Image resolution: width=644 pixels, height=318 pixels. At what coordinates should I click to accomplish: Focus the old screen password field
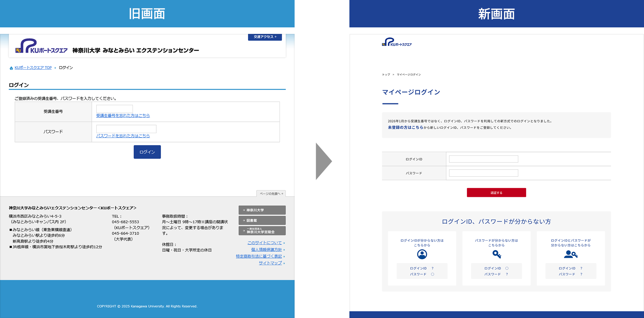pos(126,129)
